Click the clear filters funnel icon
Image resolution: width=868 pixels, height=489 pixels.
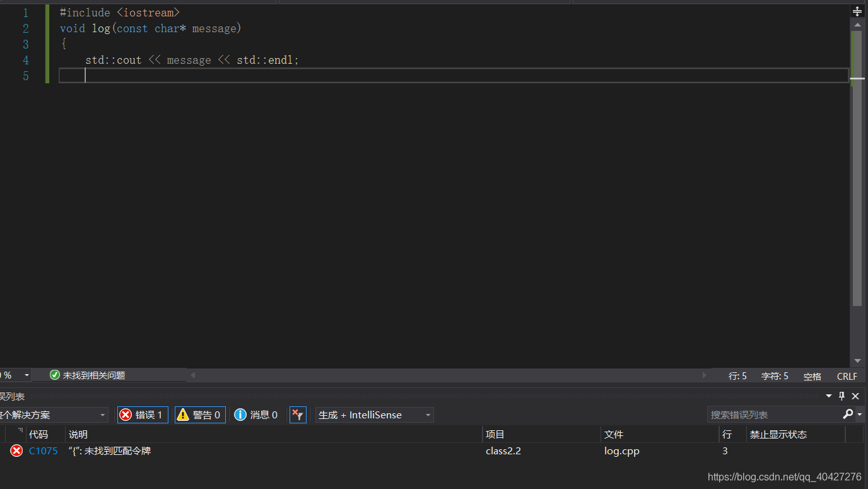pyautogui.click(x=298, y=415)
